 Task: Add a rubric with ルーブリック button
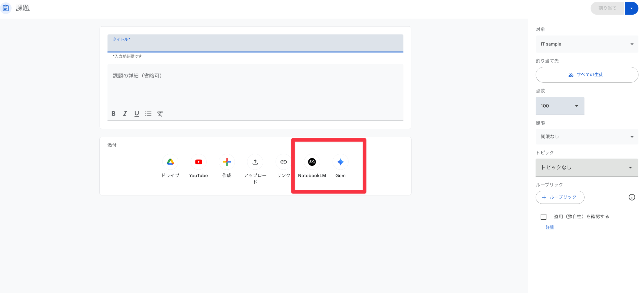[560, 197]
